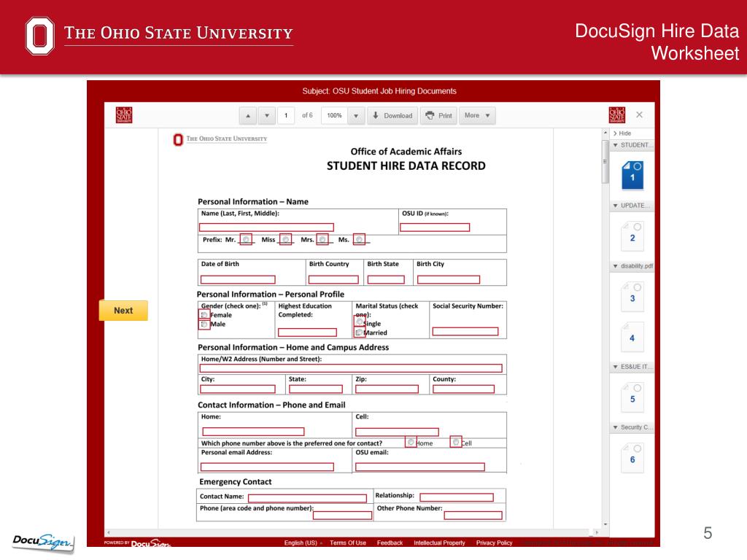Open the More menu
The image size is (747, 560).
tap(477, 116)
